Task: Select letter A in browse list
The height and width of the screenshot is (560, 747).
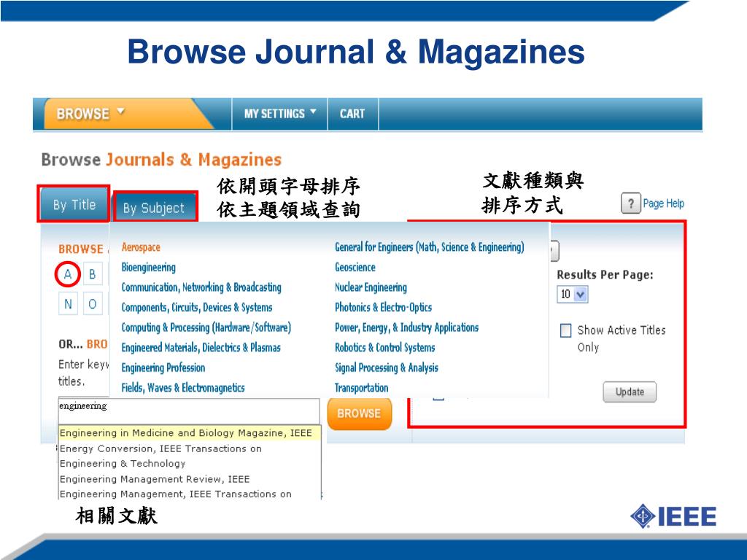Action: pyautogui.click(x=68, y=274)
